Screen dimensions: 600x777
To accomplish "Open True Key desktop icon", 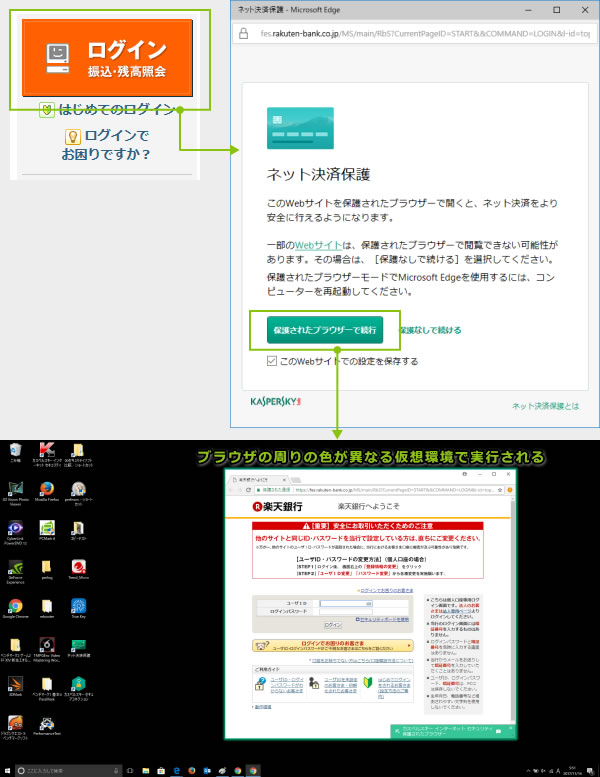I will [x=78, y=609].
